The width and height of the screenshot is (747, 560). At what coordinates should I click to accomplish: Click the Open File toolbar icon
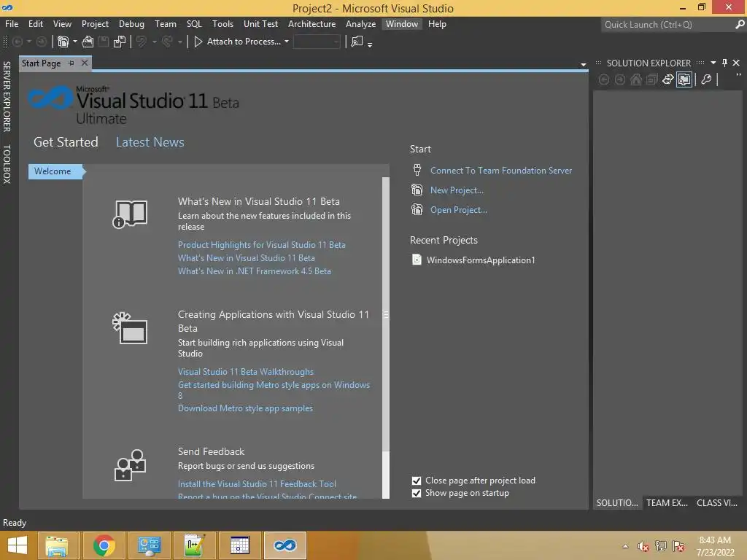point(88,42)
